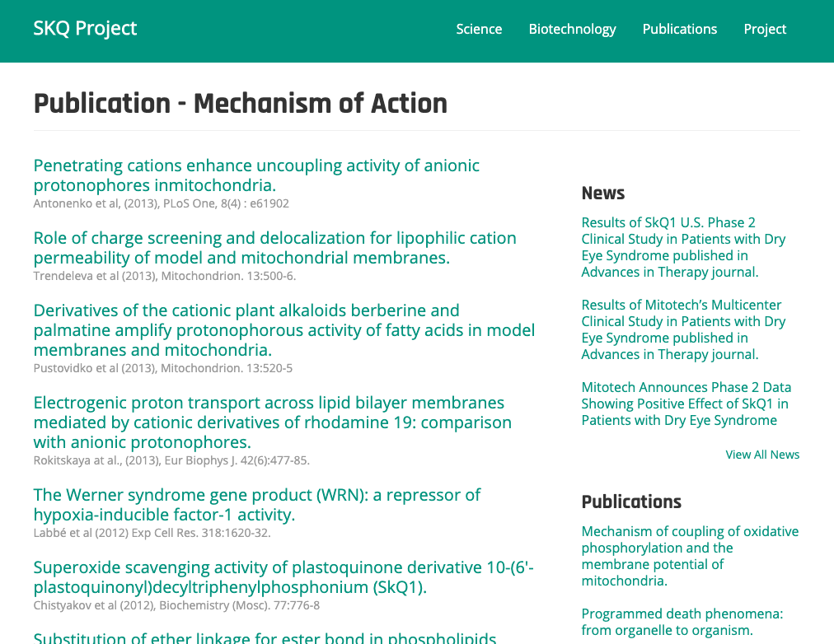834x644 pixels.
Task: Click the Publication - Mechanism of Action heading
Action: click(x=241, y=104)
